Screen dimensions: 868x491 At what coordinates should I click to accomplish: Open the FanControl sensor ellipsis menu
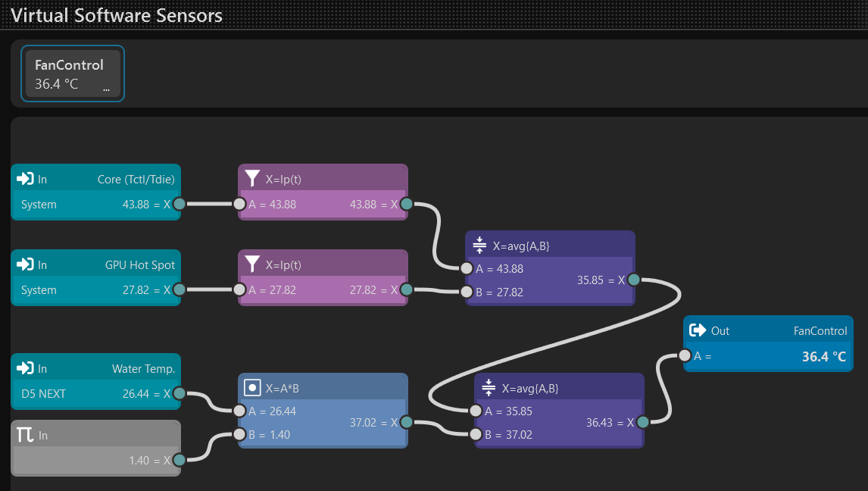tap(106, 88)
